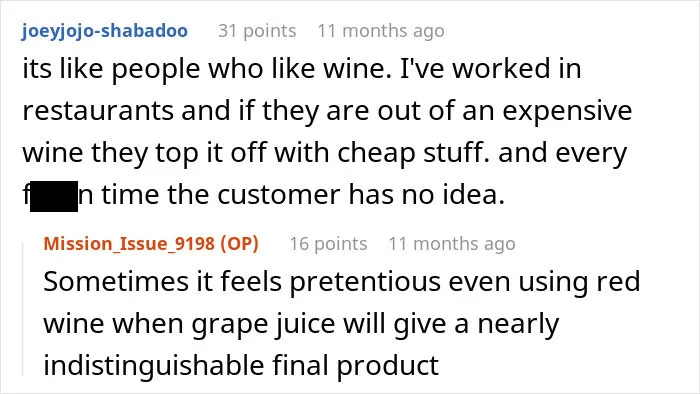Click the (OP) tag beside Mission_Issue_9198

(239, 244)
